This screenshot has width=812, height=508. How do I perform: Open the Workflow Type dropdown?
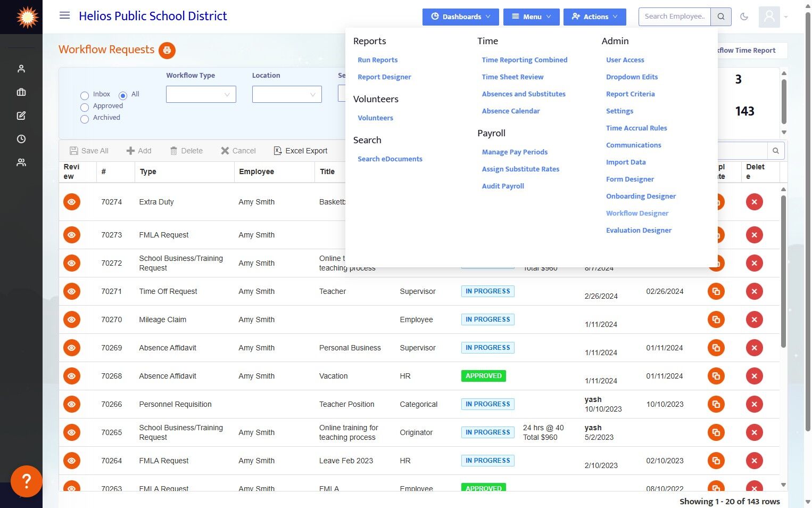click(x=201, y=94)
